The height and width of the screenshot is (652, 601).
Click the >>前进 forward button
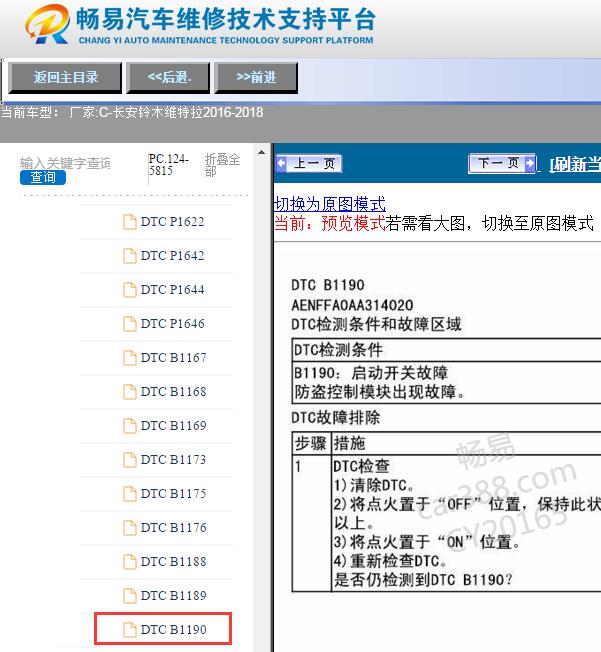[x=256, y=77]
